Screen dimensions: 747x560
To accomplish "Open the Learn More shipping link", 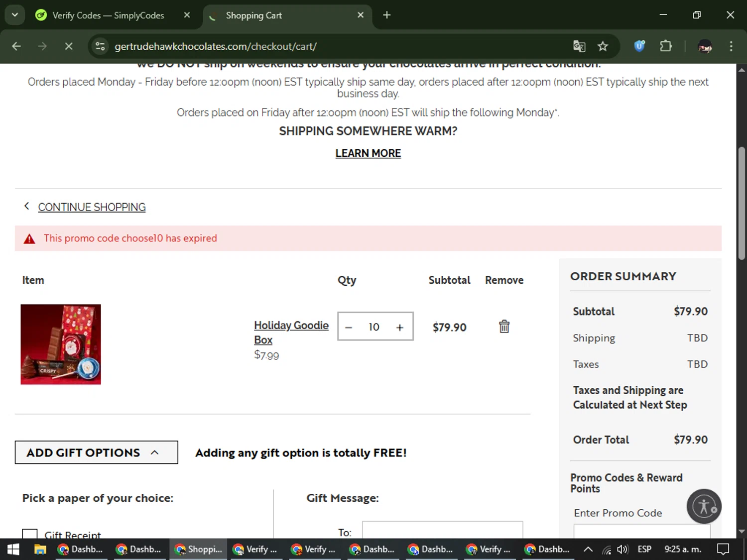I will 368,153.
